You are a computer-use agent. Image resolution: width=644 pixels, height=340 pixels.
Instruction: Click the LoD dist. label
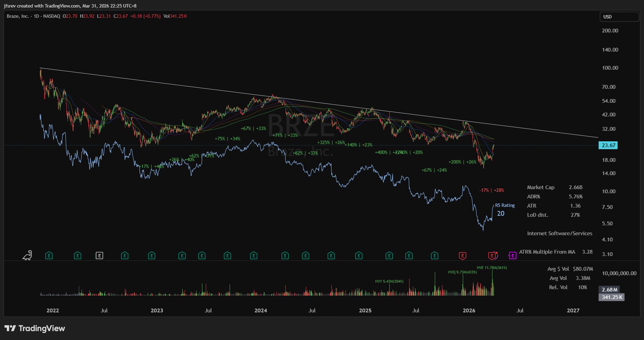(x=538, y=215)
